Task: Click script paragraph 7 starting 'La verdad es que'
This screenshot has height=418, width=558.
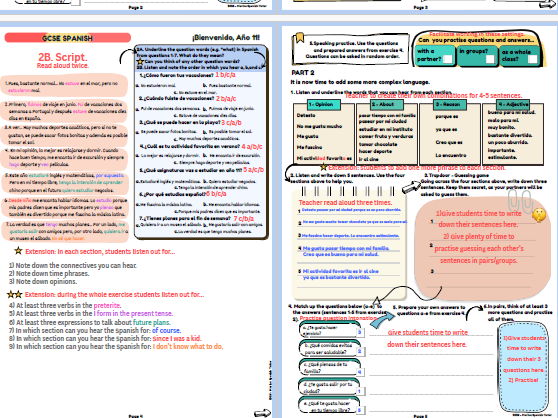Action: pos(64,231)
